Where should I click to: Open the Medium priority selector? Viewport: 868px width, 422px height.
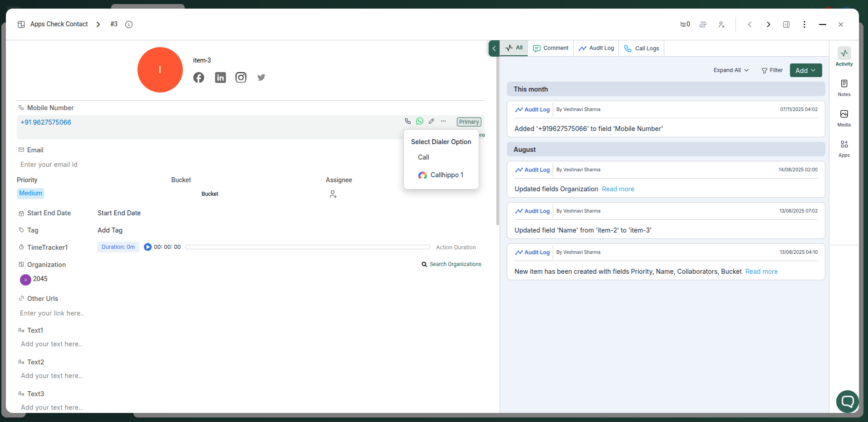[x=30, y=193]
